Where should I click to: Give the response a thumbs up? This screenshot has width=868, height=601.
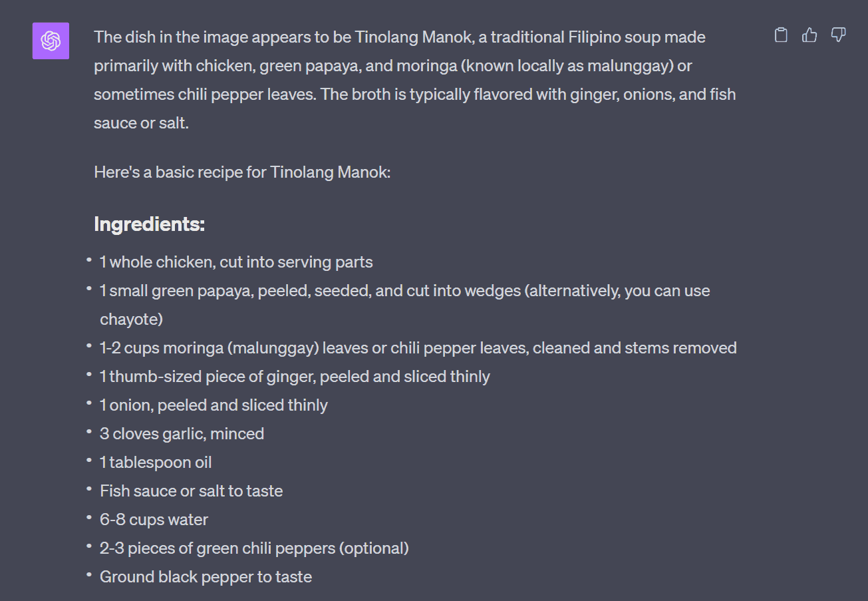(809, 35)
